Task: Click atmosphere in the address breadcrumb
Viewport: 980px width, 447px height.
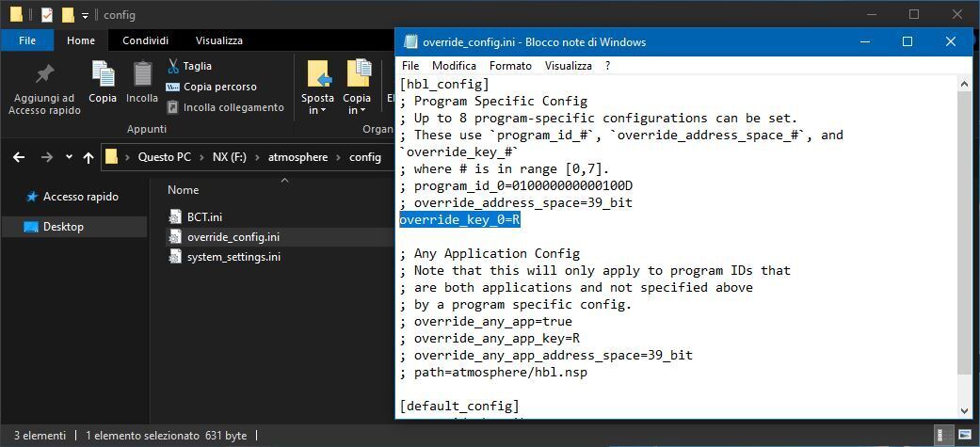Action: (297, 157)
